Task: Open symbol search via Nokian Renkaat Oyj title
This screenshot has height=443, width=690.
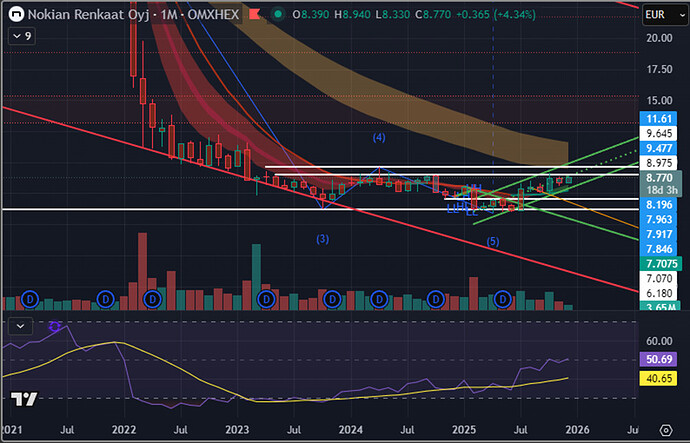Action: pyautogui.click(x=90, y=15)
